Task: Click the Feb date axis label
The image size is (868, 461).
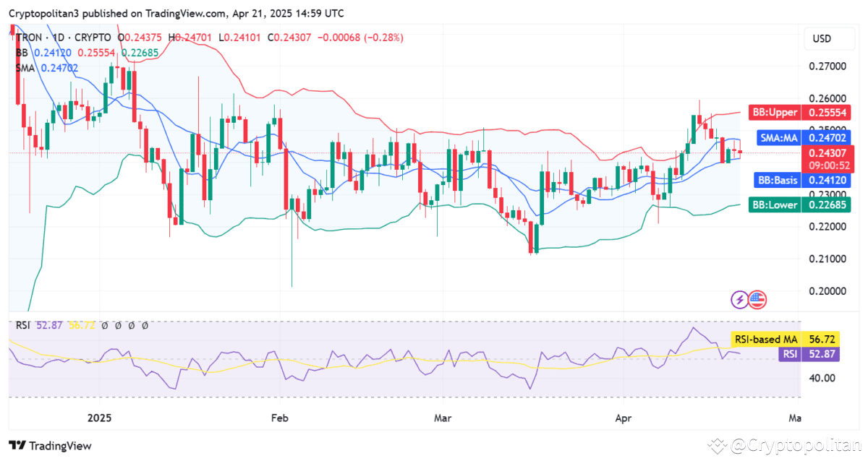Action: tap(279, 418)
